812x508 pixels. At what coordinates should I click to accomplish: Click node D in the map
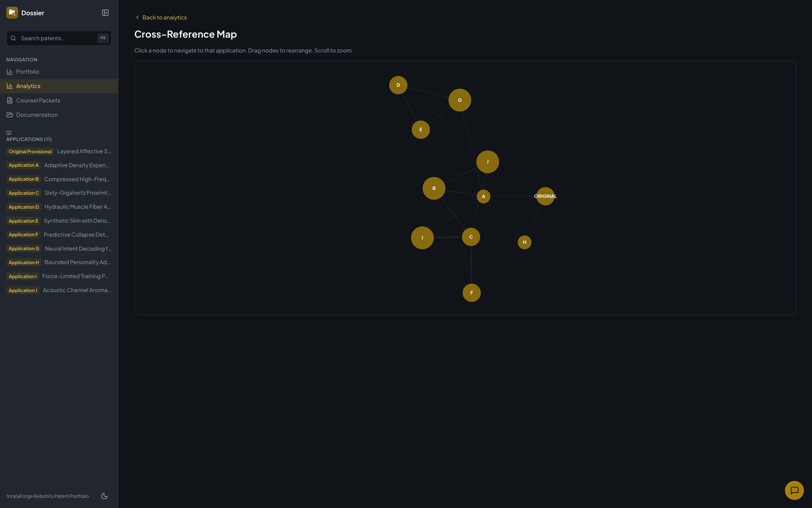coord(398,85)
